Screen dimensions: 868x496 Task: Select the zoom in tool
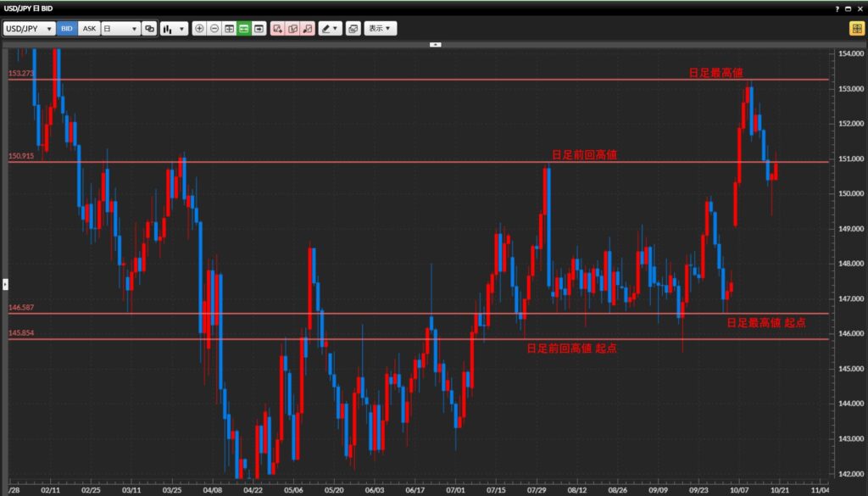(x=199, y=28)
